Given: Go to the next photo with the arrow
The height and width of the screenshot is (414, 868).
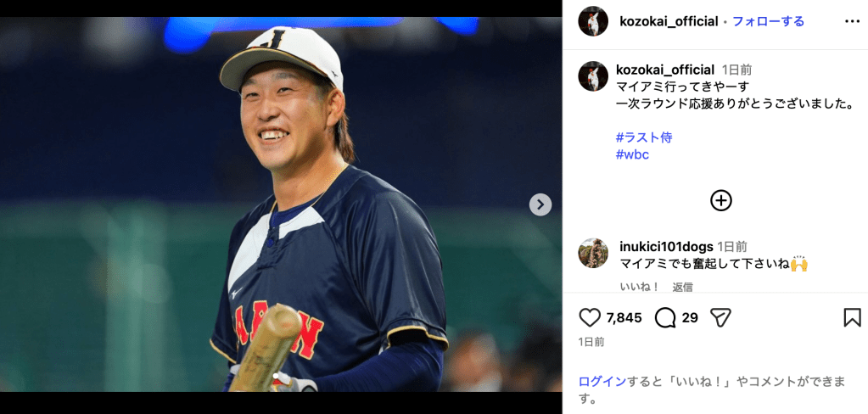Looking at the screenshot, I should tap(540, 204).
